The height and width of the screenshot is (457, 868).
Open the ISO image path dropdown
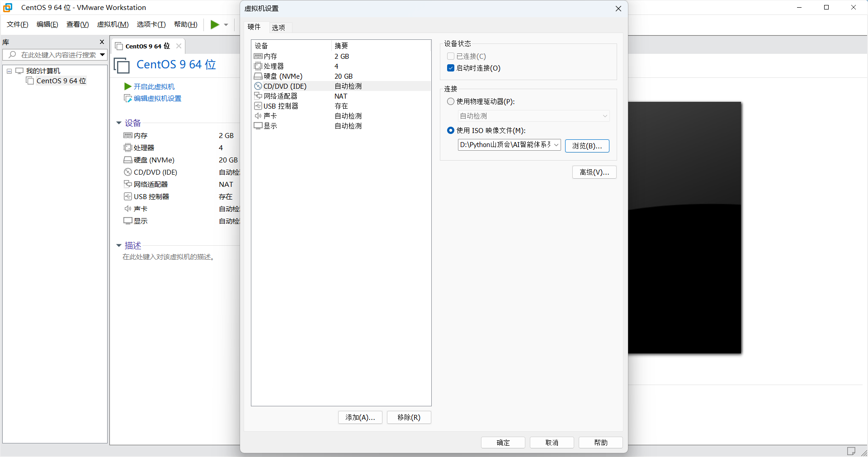[x=557, y=145]
